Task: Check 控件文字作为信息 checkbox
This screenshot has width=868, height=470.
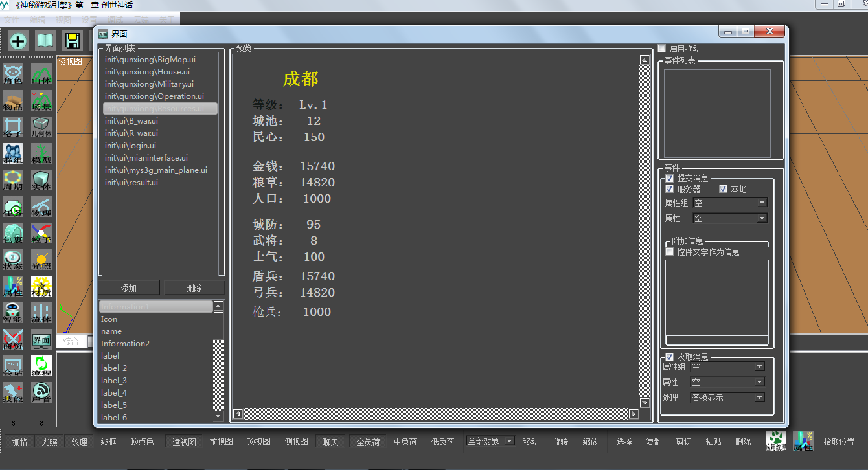Action: 670,252
